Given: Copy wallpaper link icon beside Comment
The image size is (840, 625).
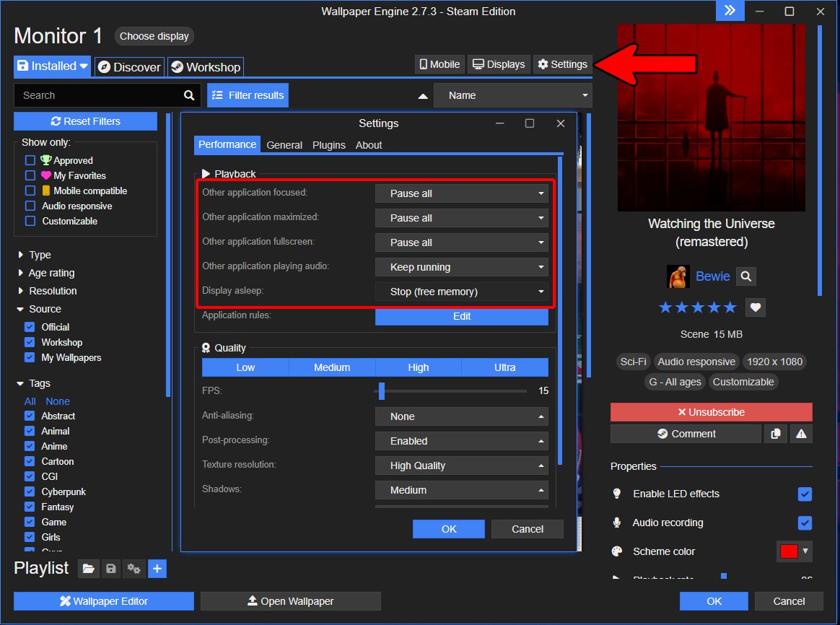Looking at the screenshot, I should (x=775, y=434).
